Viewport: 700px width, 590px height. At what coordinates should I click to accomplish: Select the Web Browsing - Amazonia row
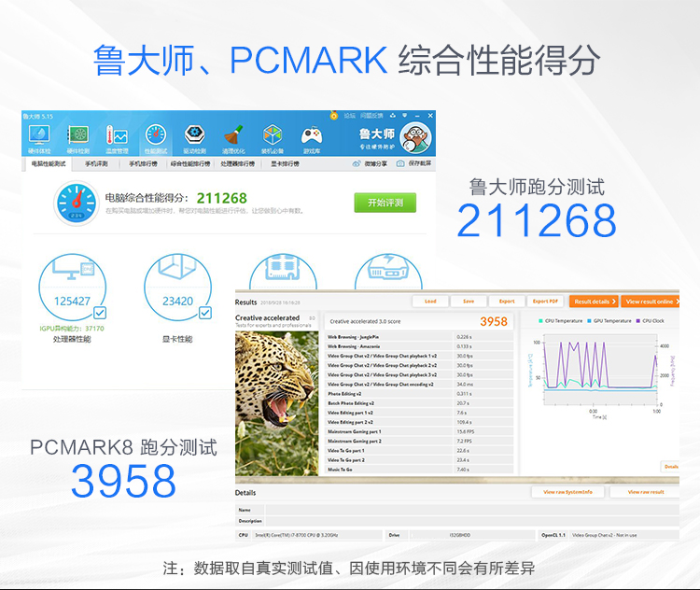[420, 346]
